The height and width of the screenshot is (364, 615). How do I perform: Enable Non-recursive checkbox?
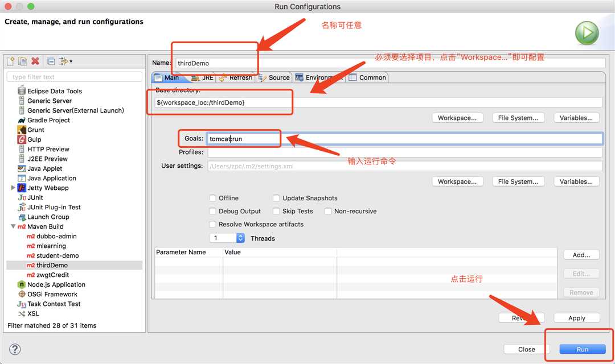328,211
